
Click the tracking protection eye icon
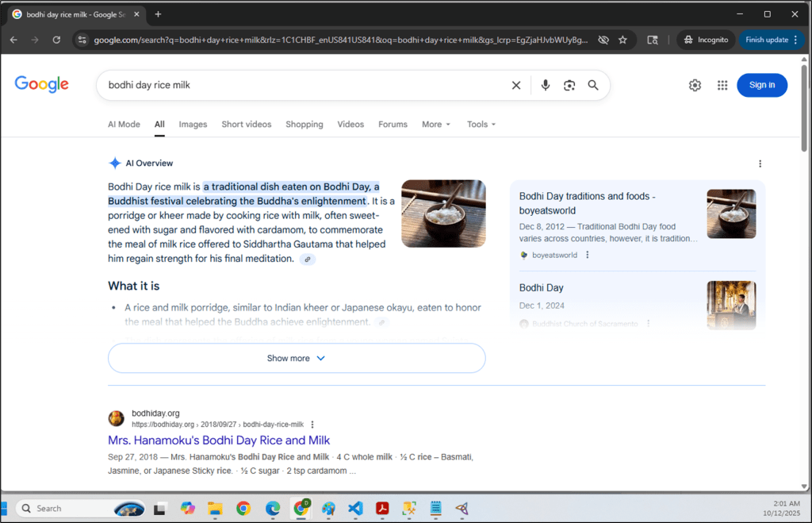pyautogui.click(x=603, y=40)
